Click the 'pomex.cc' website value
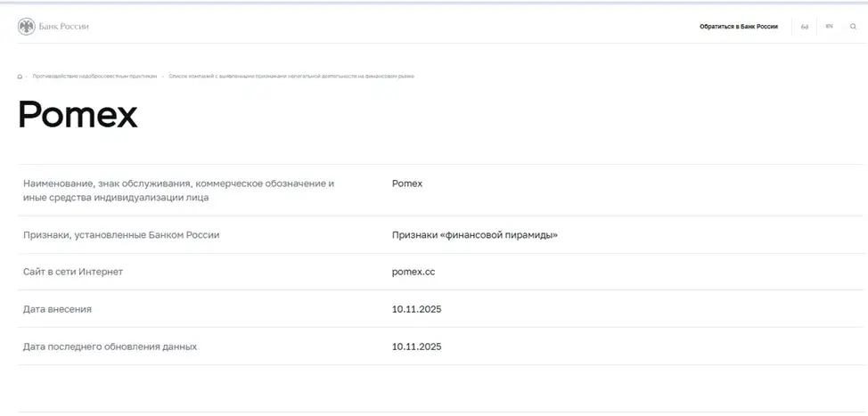The width and height of the screenshot is (868, 416). pyautogui.click(x=413, y=273)
